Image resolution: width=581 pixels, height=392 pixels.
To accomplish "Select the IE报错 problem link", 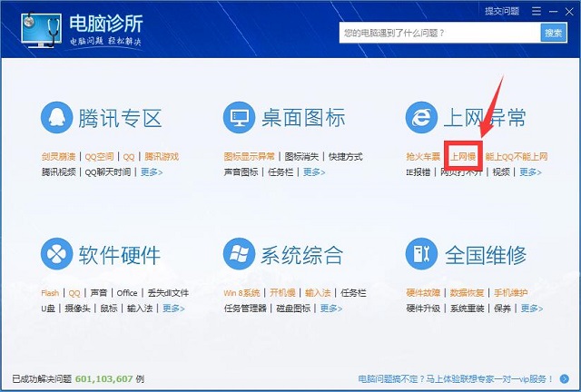I will pyautogui.click(x=419, y=171).
